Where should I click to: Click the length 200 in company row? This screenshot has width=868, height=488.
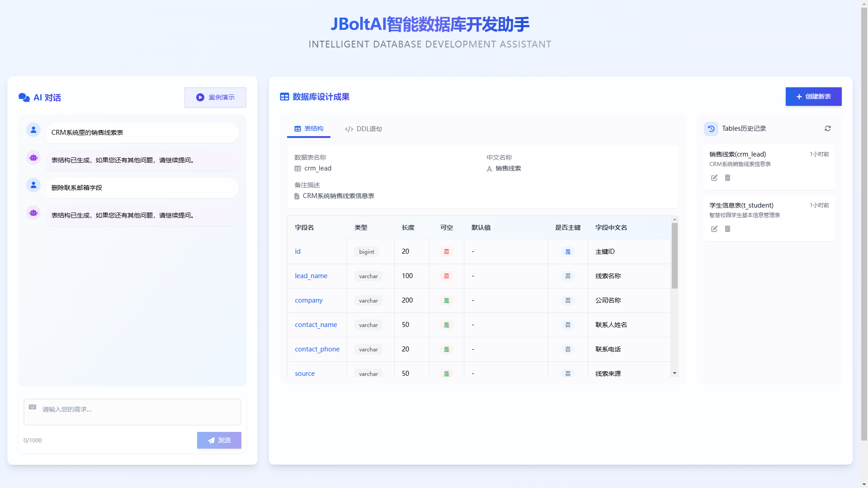pyautogui.click(x=407, y=300)
